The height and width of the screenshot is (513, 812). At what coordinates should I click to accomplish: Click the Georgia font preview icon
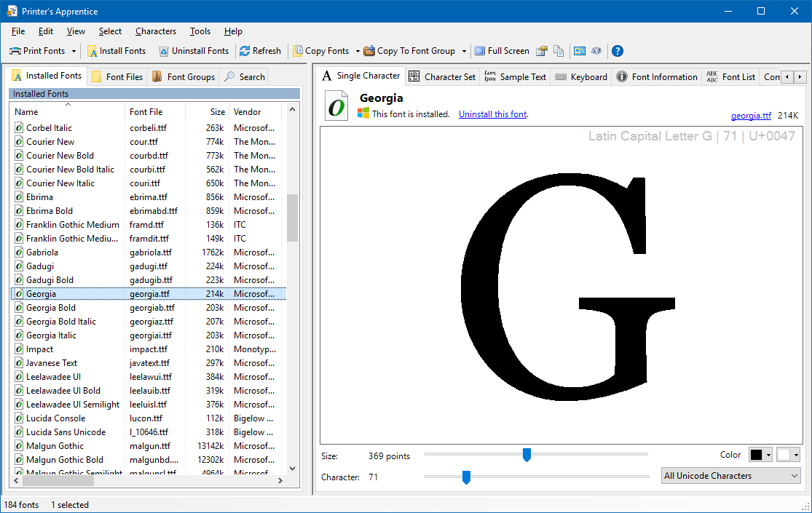pyautogui.click(x=336, y=106)
